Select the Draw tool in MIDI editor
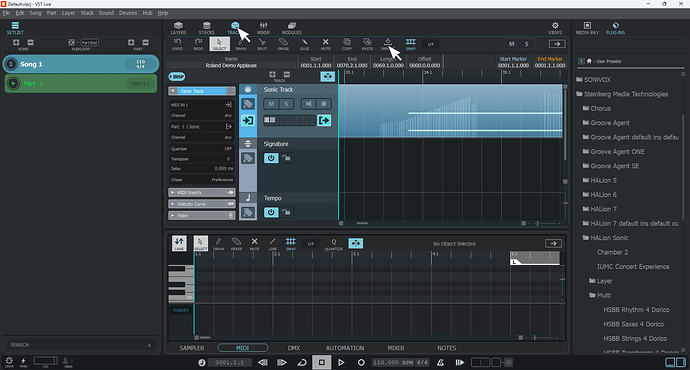 (x=219, y=243)
